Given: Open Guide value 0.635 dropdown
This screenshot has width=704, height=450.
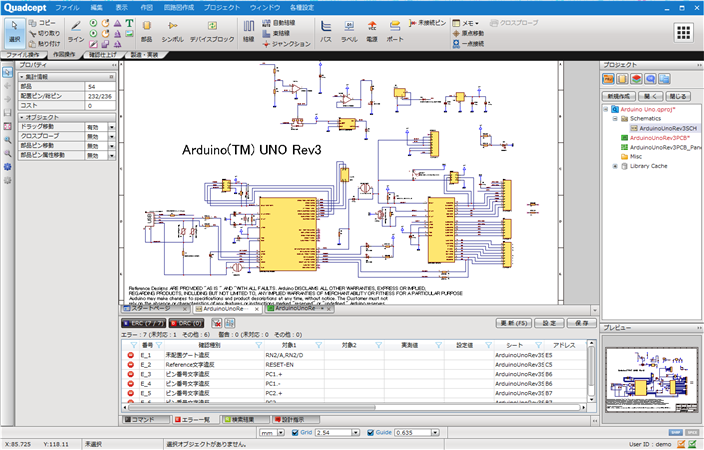Looking at the screenshot, I should 435,432.
